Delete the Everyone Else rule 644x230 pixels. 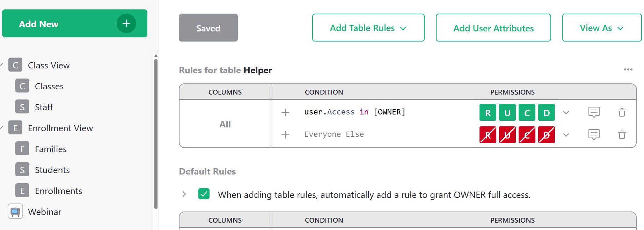click(x=622, y=135)
